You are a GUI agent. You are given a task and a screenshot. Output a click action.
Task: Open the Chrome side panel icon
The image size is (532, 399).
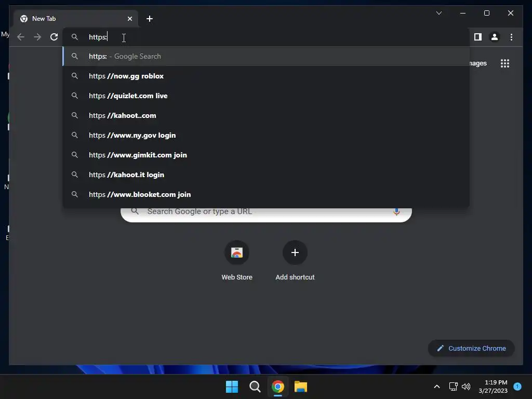(478, 37)
